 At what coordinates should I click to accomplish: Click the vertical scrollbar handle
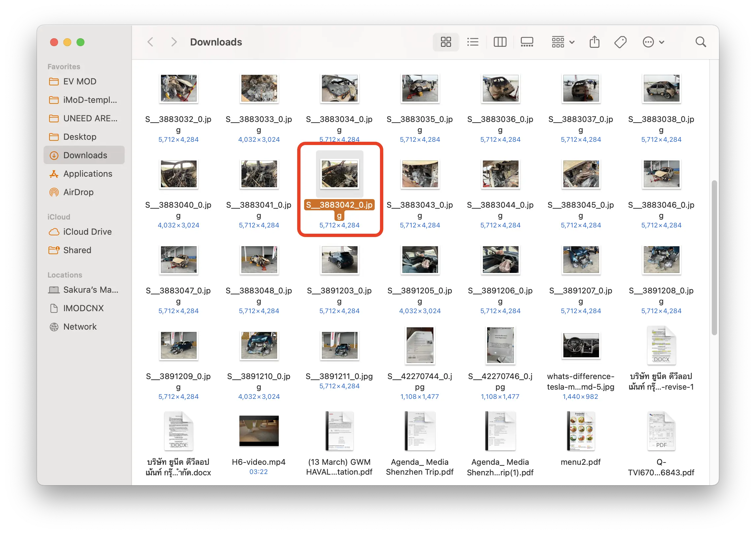click(714, 257)
